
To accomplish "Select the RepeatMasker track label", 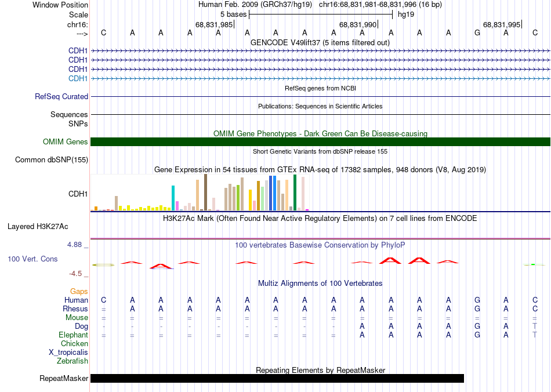I will click(64, 378).
